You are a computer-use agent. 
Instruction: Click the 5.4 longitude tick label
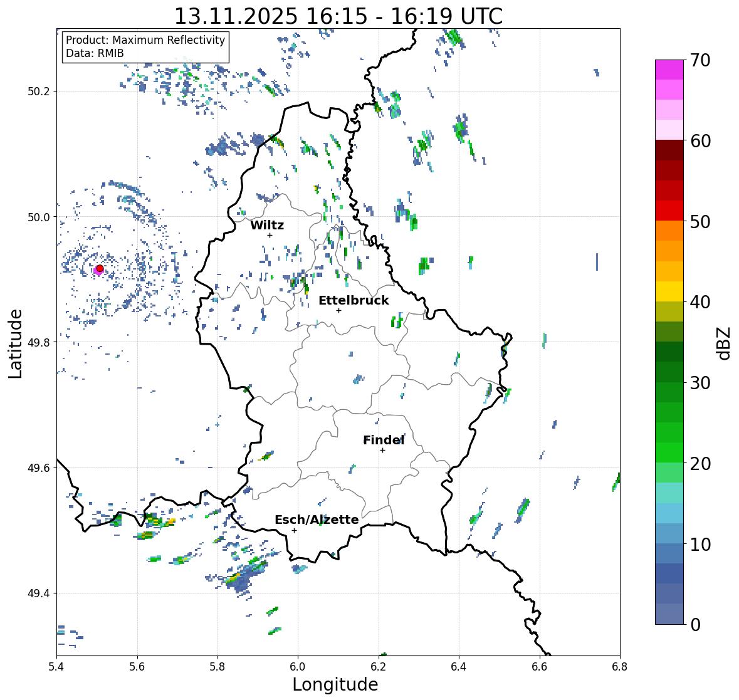(x=56, y=667)
